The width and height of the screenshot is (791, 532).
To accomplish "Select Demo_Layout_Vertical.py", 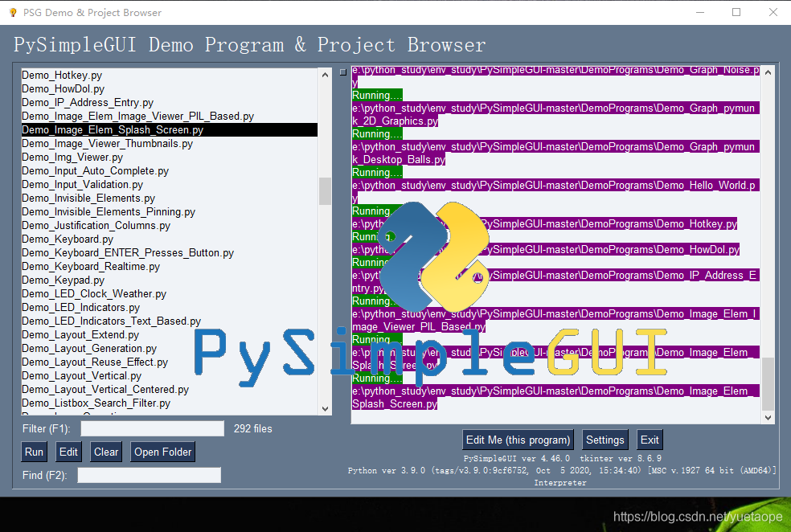I will coord(170,375).
